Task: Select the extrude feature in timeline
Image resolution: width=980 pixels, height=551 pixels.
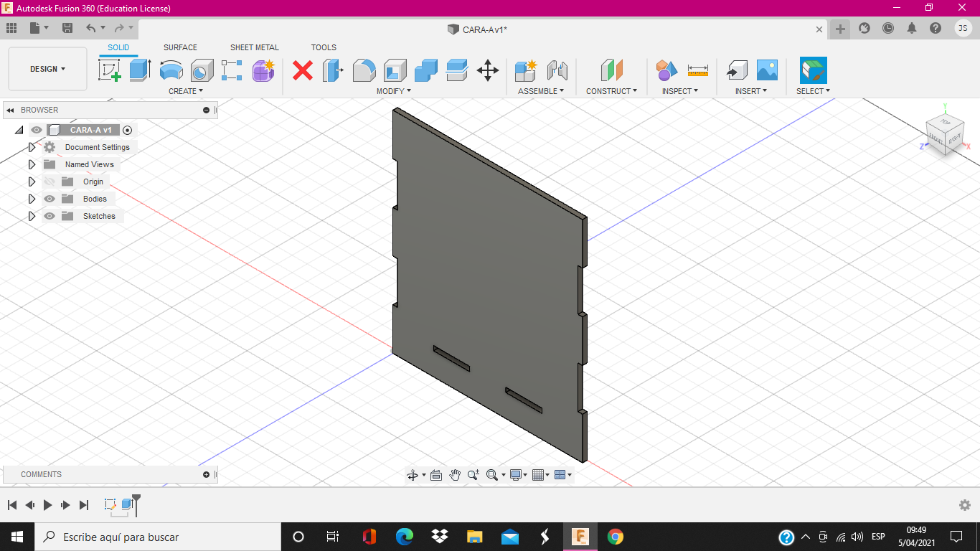Action: point(127,504)
